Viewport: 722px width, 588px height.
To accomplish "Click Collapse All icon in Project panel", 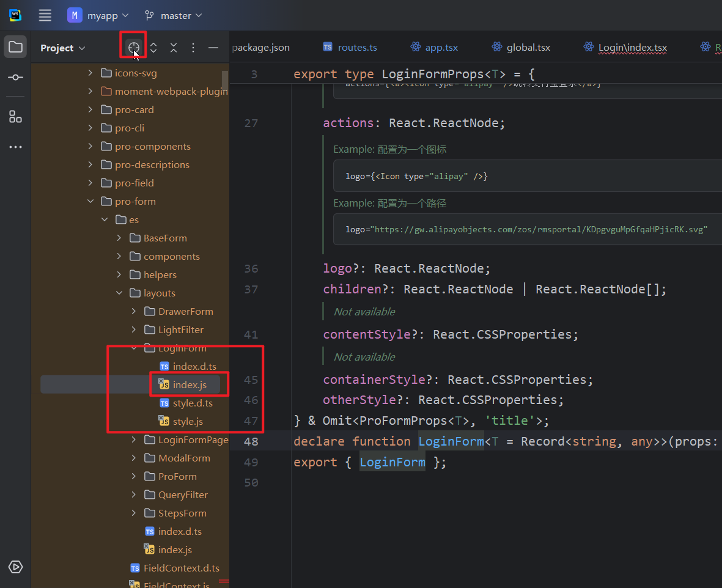I will [173, 48].
